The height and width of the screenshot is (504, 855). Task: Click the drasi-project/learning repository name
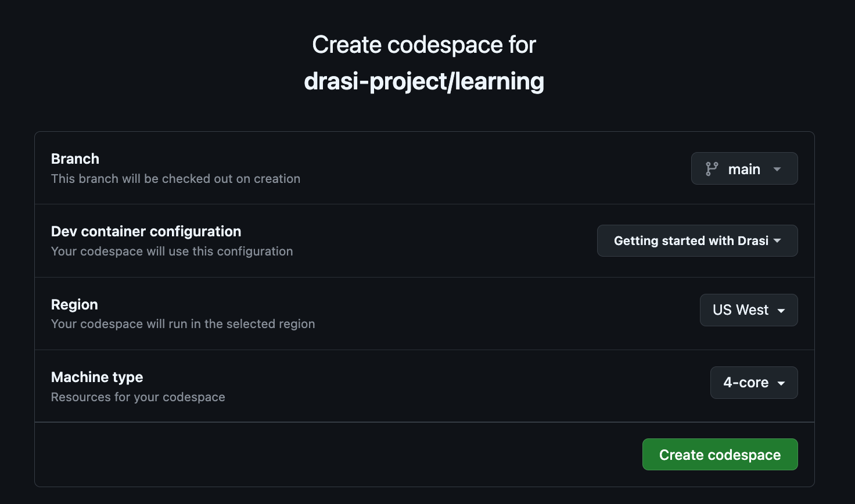(424, 81)
